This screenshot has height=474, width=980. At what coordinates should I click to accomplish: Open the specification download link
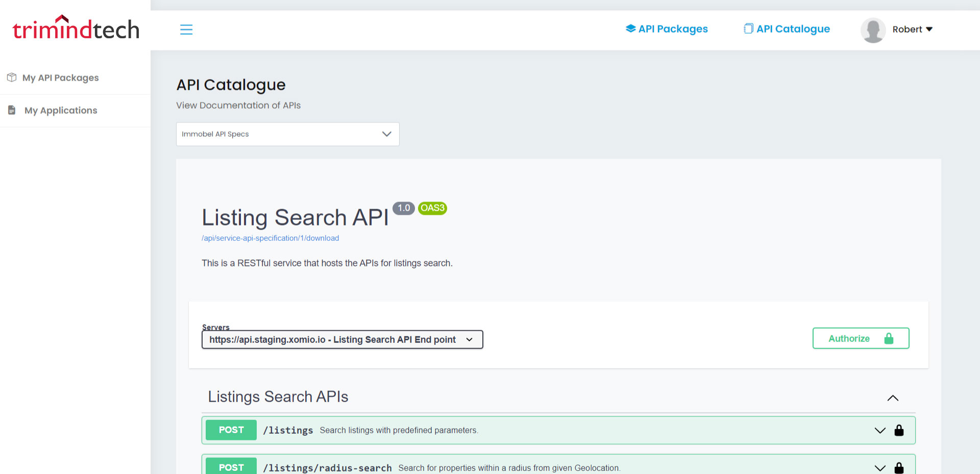(x=270, y=238)
